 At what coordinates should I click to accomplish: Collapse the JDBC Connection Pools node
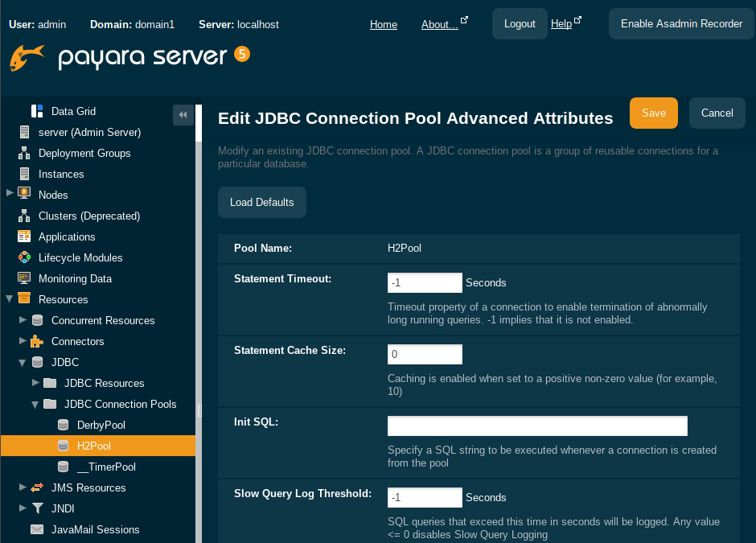point(35,404)
